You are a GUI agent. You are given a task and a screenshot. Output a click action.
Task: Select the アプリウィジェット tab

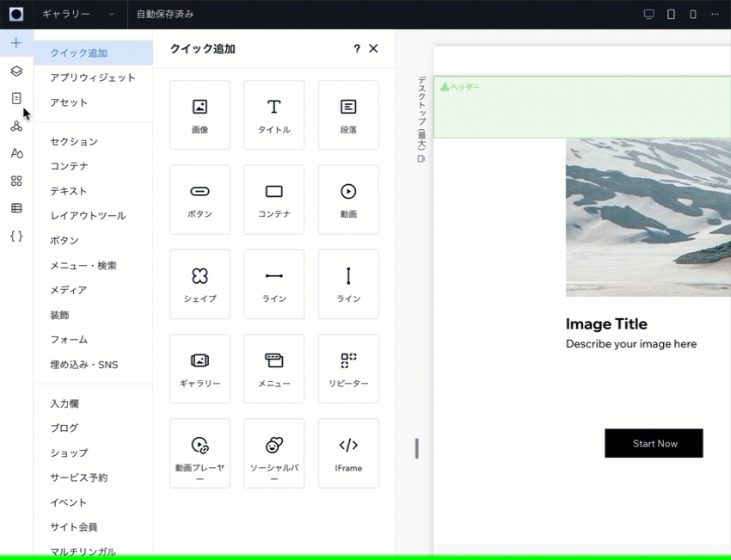point(93,77)
